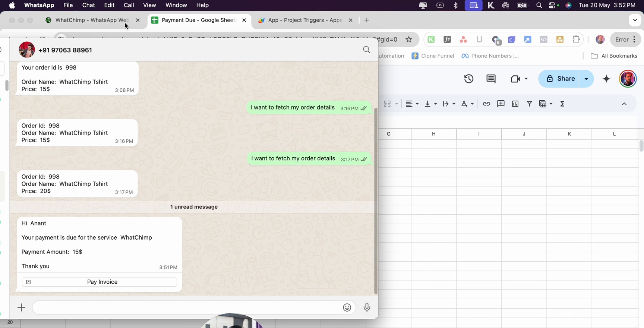Open the Functions sigma menu
Screen dimensions: 644x328
point(562,104)
